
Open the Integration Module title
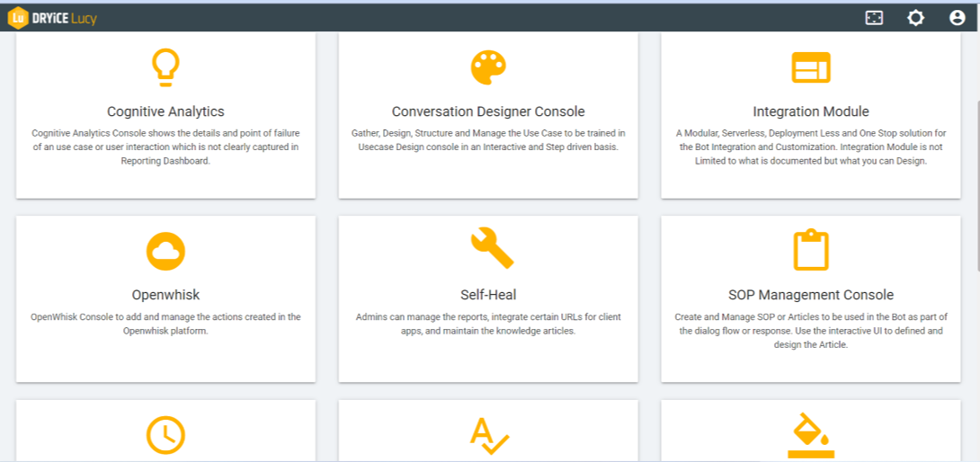click(810, 111)
